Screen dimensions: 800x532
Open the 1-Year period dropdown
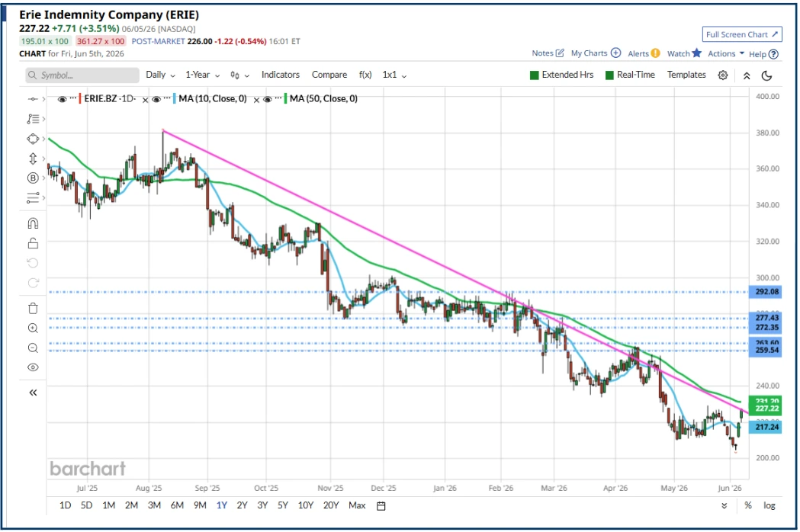(x=203, y=75)
